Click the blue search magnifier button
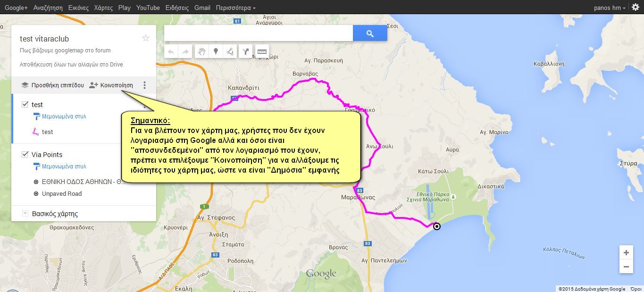The height and width of the screenshot is (292, 644). (370, 33)
